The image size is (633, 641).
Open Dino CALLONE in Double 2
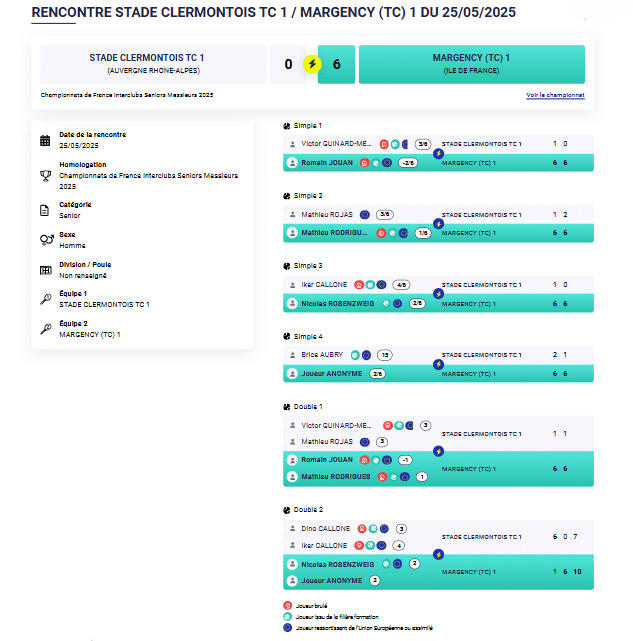[326, 528]
